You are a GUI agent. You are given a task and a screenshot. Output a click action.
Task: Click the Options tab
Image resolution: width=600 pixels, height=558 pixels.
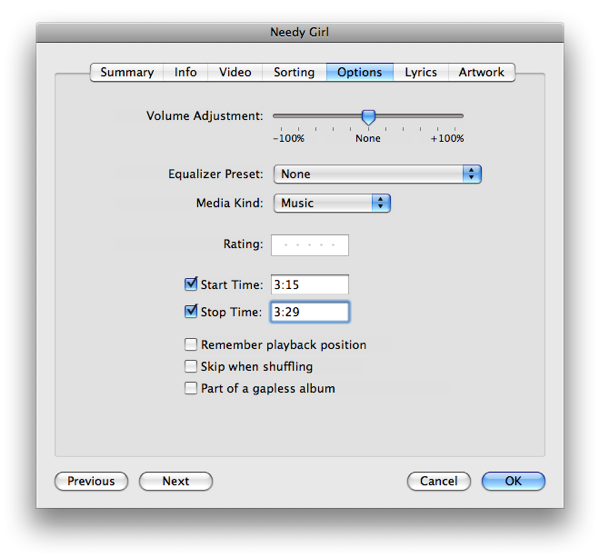359,72
